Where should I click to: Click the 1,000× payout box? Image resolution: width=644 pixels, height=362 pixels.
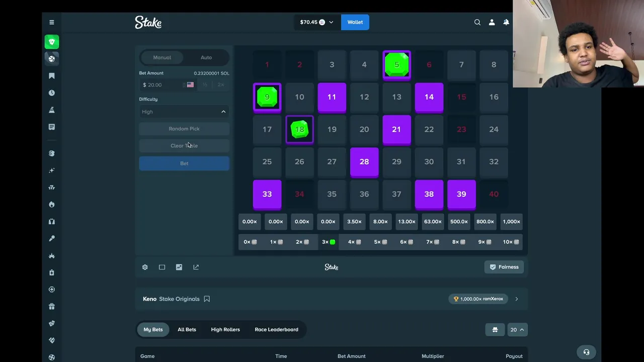(x=511, y=222)
